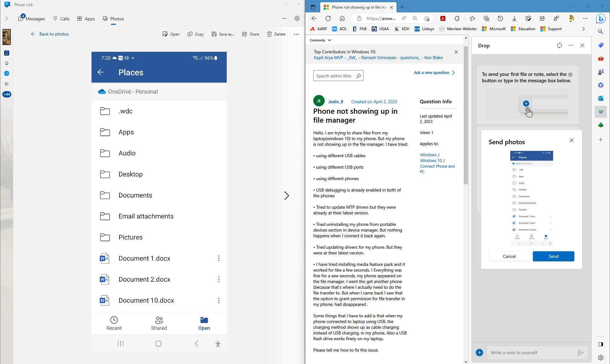Image resolution: width=610 pixels, height=364 pixels.
Task: Switch to Messages tab
Action: click(x=31, y=19)
